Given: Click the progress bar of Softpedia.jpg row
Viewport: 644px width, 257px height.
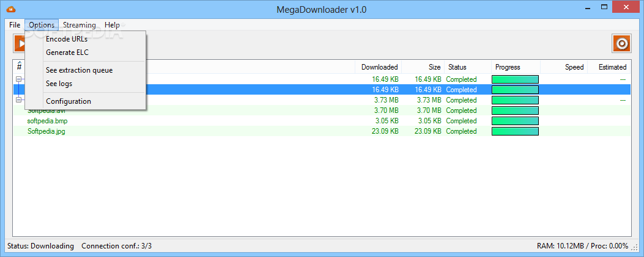Looking at the screenshot, I should (x=515, y=131).
